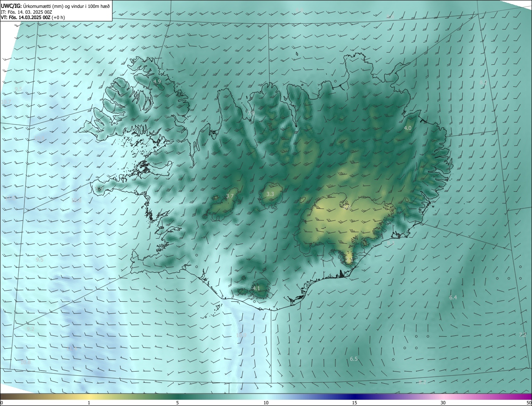Click the 4.9 value label in the Westfjords
This screenshot has height=406, width=532.
(157, 82)
